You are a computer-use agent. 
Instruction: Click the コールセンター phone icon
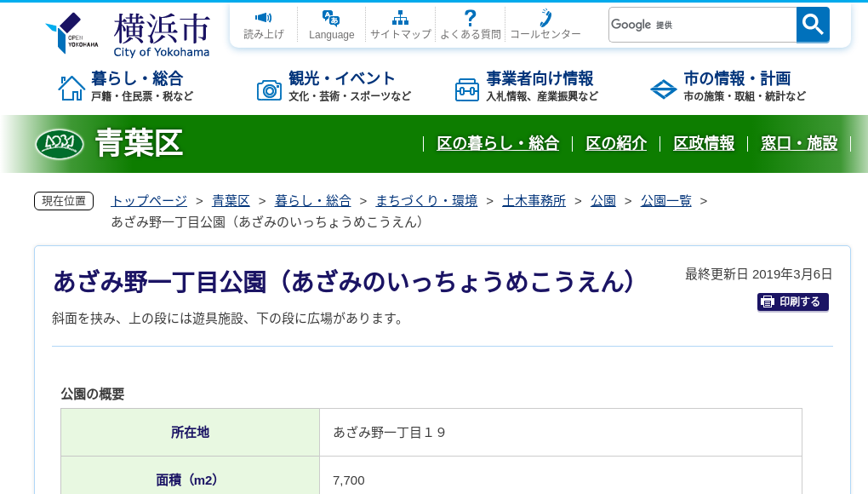click(x=545, y=17)
